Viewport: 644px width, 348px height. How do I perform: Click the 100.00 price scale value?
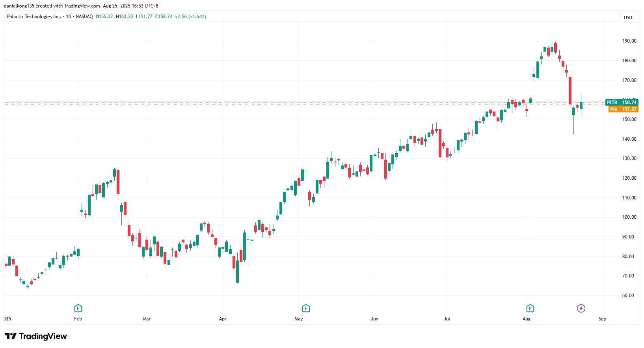coord(629,217)
